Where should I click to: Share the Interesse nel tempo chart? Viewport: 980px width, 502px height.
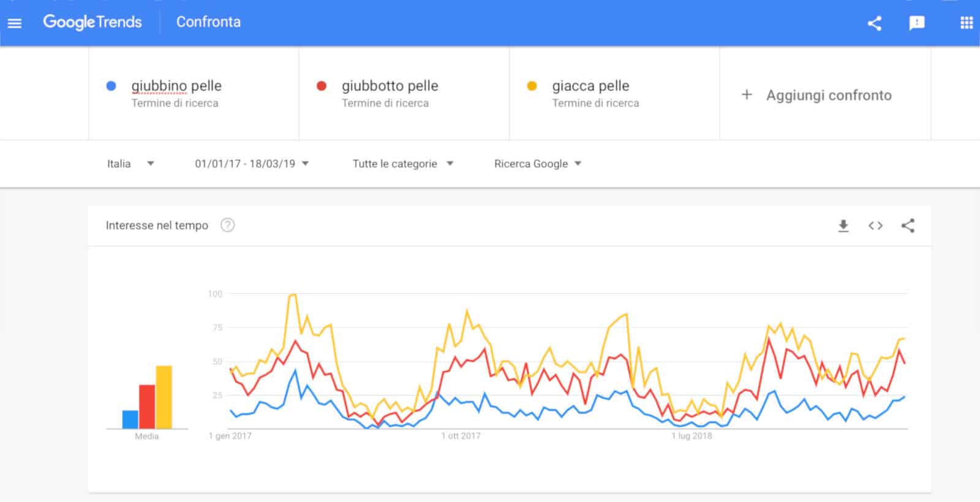(x=908, y=226)
